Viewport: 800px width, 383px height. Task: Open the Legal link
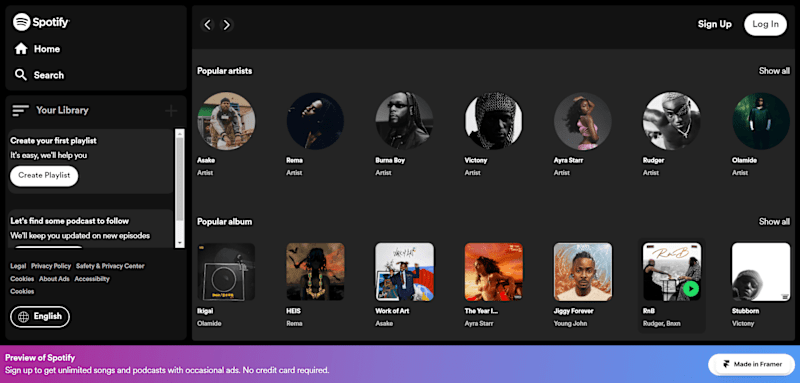click(18, 266)
